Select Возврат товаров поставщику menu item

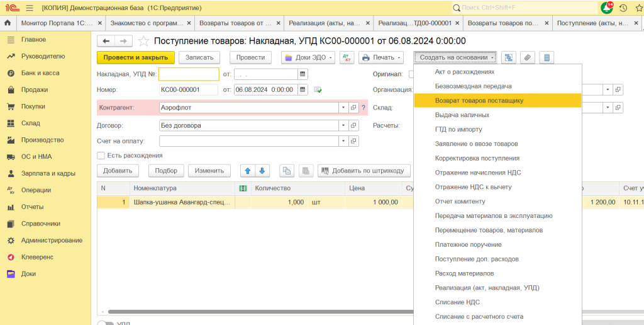(x=497, y=100)
